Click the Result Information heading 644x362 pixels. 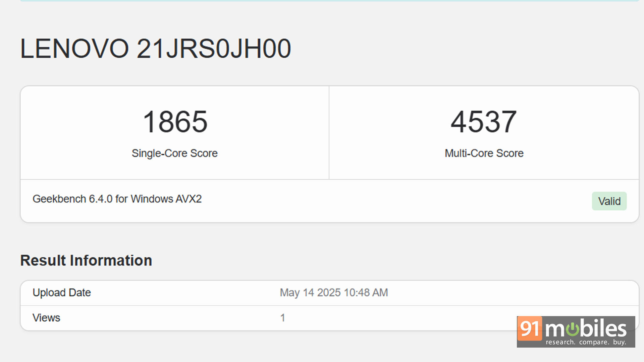[86, 260]
